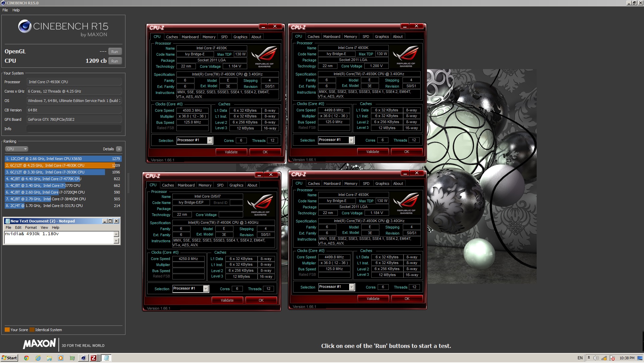Click Validate in top-right CPU-Z window

pos(373,152)
